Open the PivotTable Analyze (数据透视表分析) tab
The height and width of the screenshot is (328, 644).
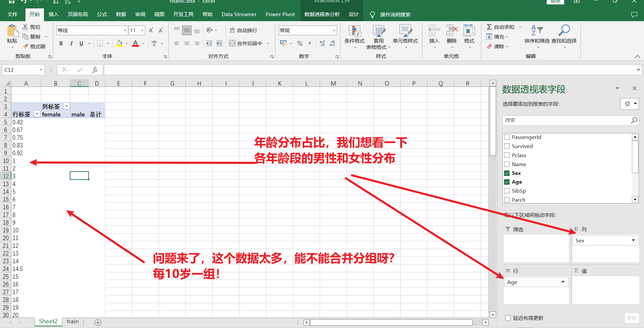pyautogui.click(x=322, y=14)
